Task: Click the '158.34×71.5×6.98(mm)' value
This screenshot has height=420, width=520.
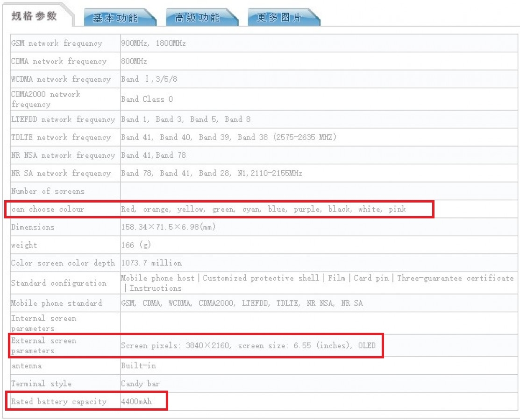Action: 169,227
